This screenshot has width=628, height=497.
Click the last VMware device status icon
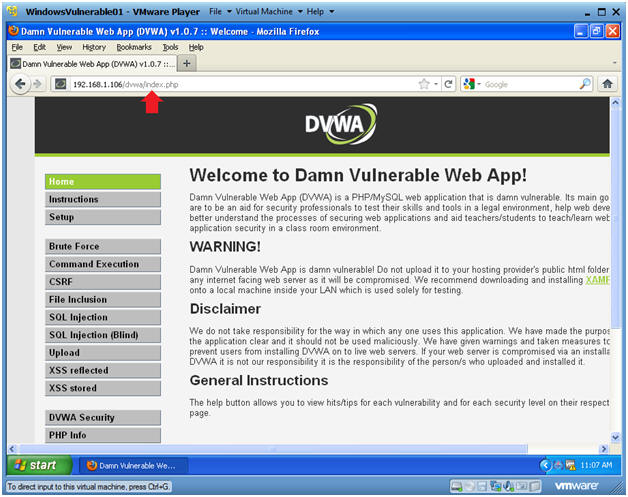coord(535,486)
